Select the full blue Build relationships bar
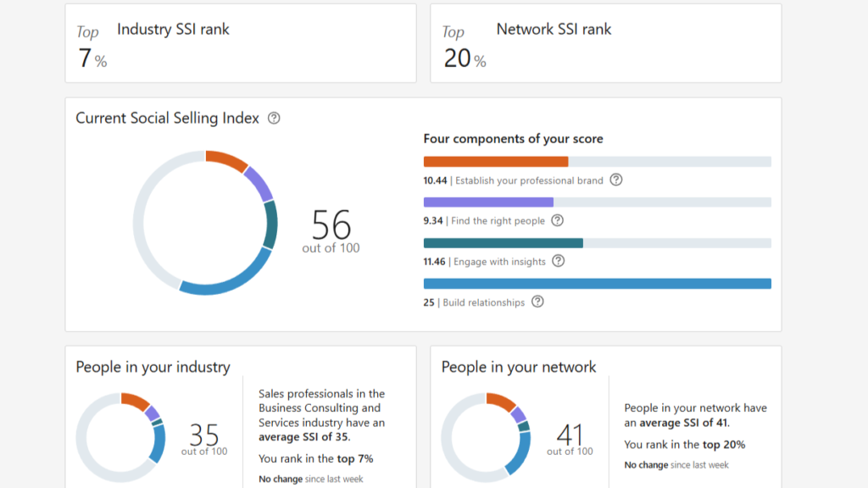The height and width of the screenshot is (488, 868). (x=597, y=284)
